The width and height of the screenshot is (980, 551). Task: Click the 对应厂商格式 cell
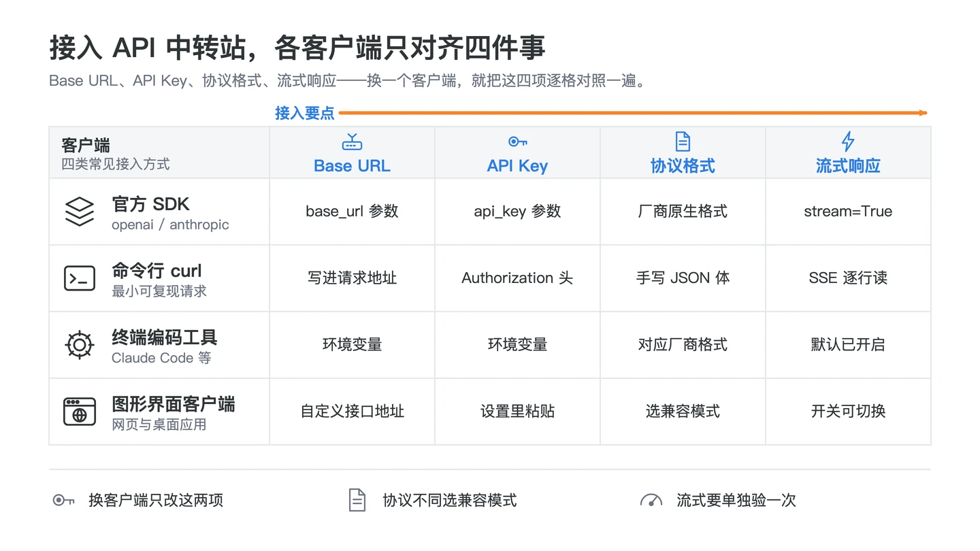click(683, 345)
